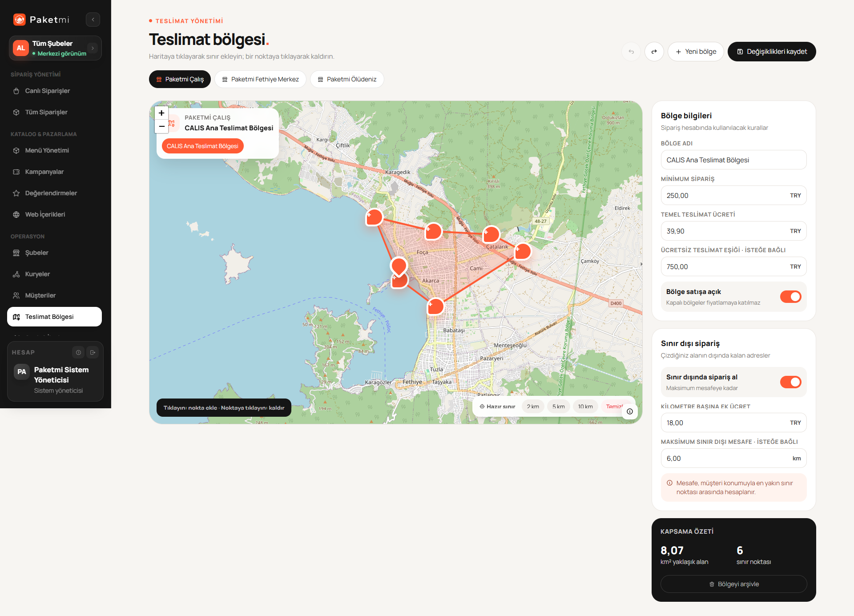Viewport: 854px width, 616px height.
Task: Zoom in on the map
Action: pos(161,113)
